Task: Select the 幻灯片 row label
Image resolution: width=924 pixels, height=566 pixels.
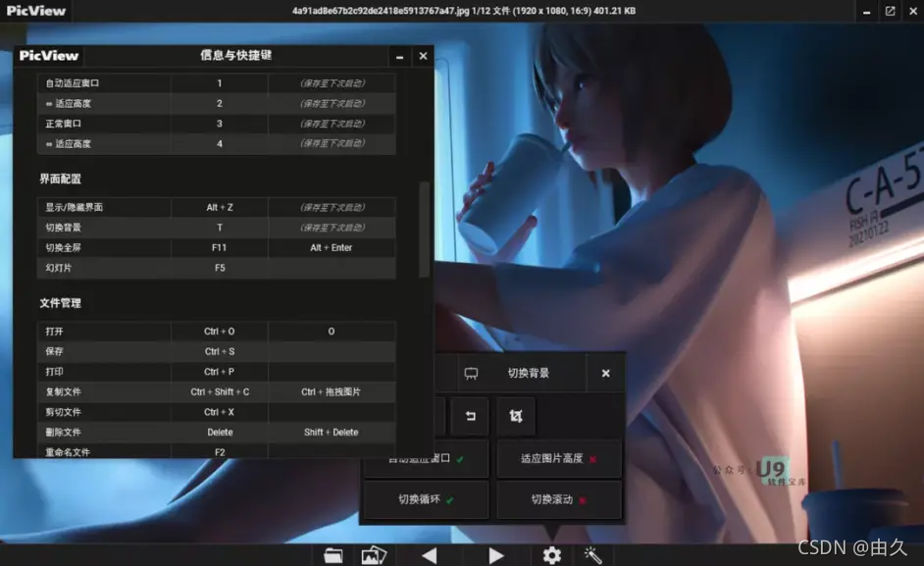Action: point(59,268)
